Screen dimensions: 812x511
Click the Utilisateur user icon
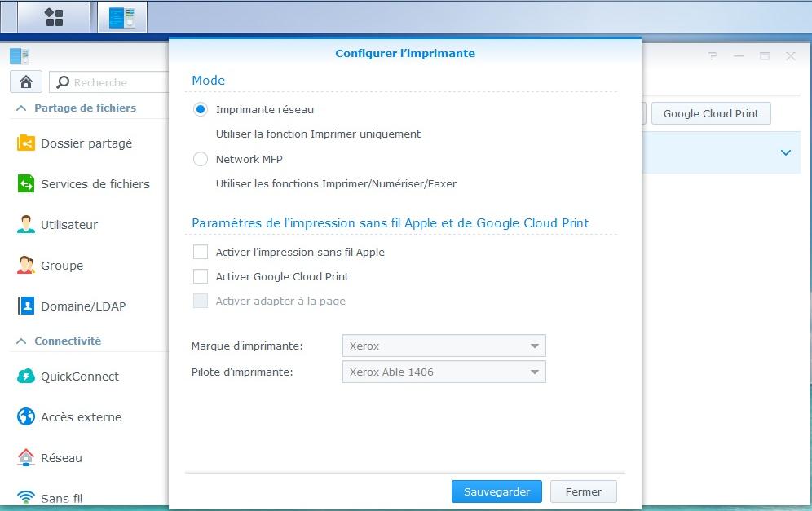(x=26, y=225)
